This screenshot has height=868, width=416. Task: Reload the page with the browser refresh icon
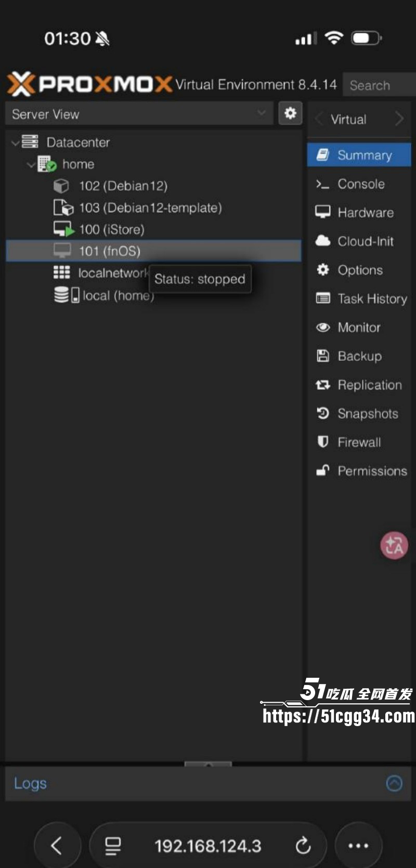coord(303,846)
